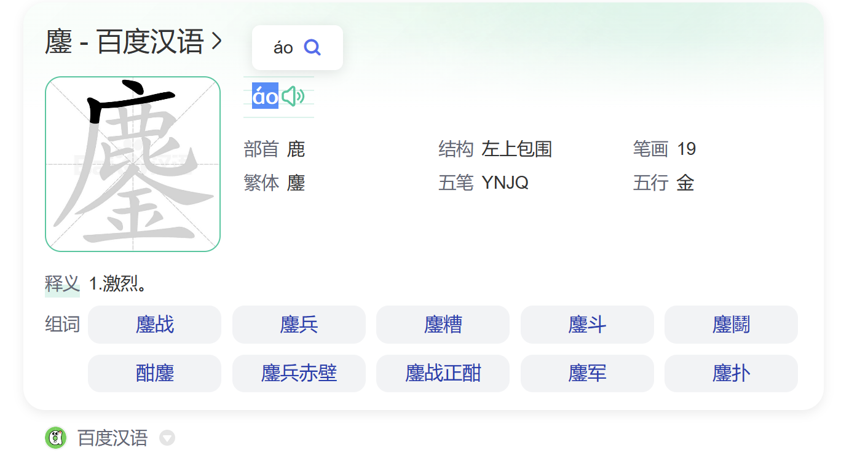This screenshot has height=458, width=868.
Task: Select the word chip 鏖兵
Action: [x=299, y=325]
